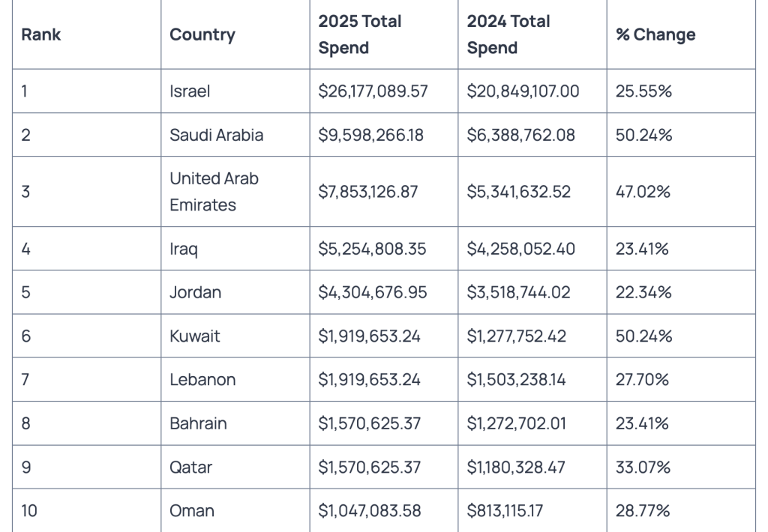Image resolution: width=768 pixels, height=532 pixels.
Task: Select Kuwait in the Country column
Action: pos(195,336)
